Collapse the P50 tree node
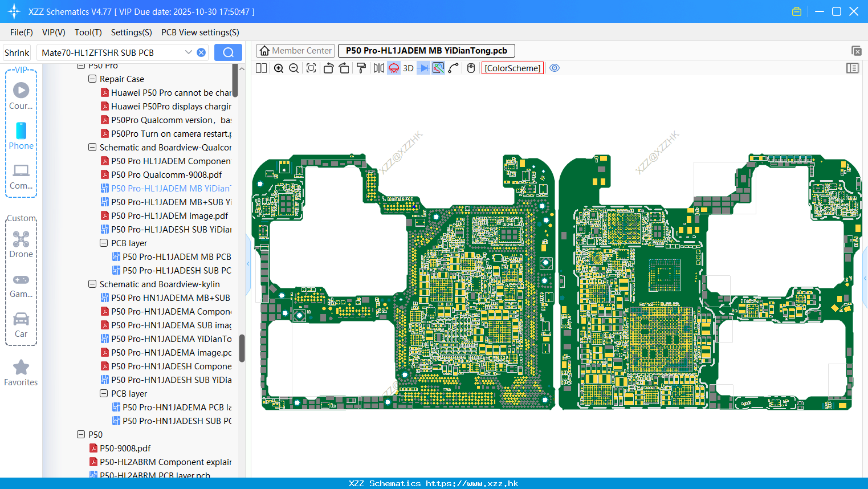 click(x=81, y=435)
